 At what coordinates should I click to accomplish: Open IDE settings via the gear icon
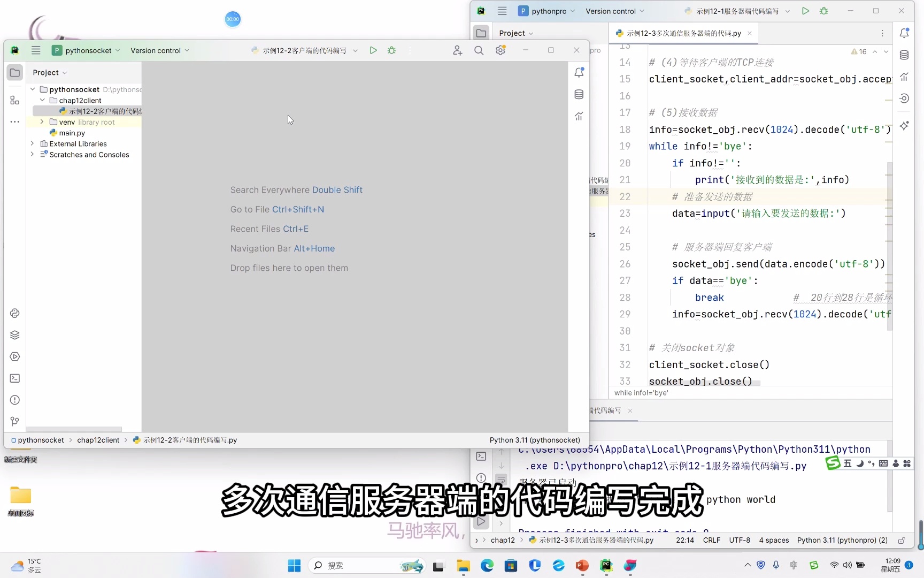coord(500,50)
